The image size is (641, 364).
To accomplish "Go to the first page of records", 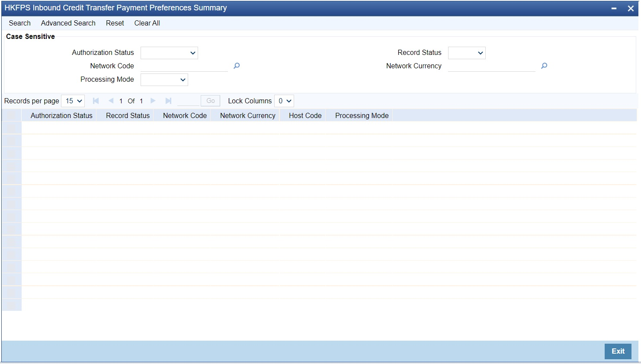I will pyautogui.click(x=96, y=101).
